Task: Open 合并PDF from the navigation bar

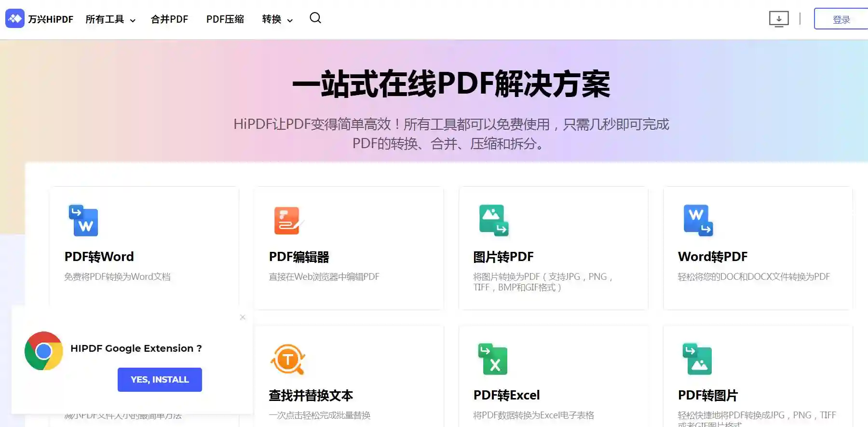Action: pyautogui.click(x=169, y=19)
